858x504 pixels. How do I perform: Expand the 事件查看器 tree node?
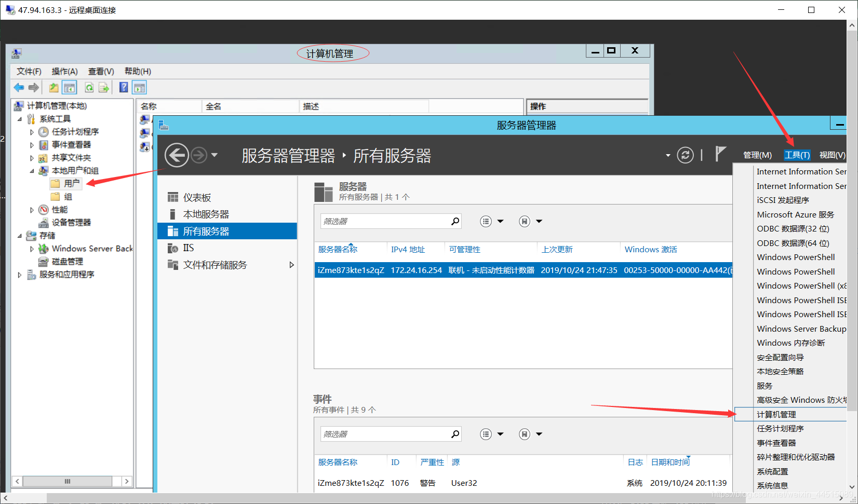pos(32,145)
